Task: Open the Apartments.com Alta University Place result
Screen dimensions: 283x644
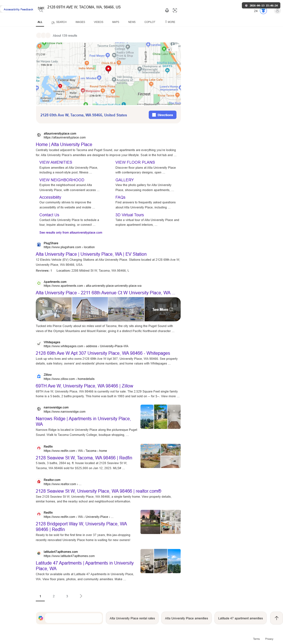Action: tap(105, 293)
